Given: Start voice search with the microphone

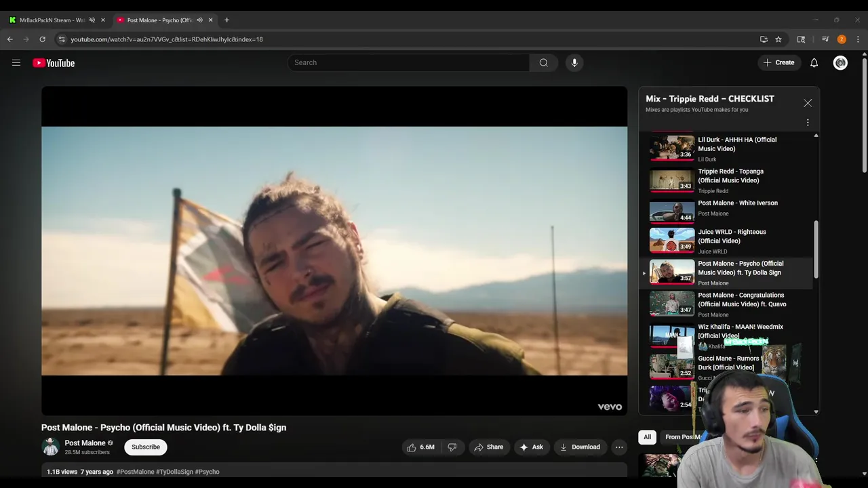Looking at the screenshot, I should click(574, 62).
